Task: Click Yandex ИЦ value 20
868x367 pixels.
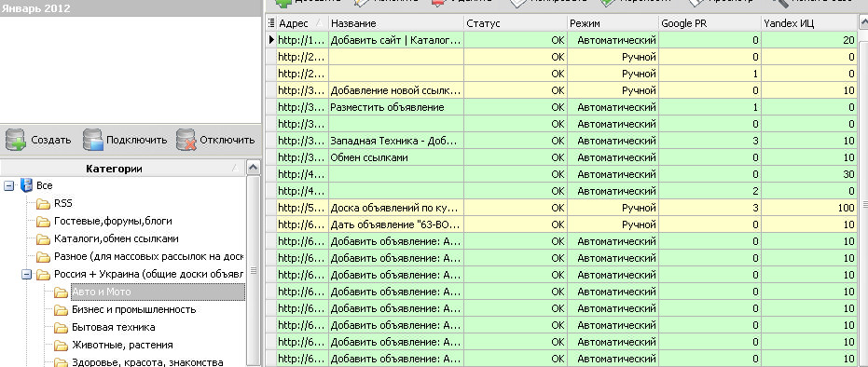Action: tap(808, 40)
